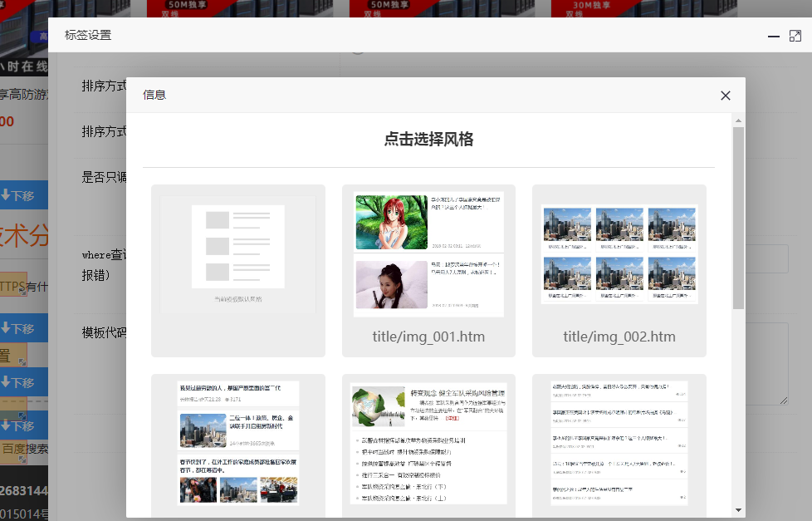This screenshot has width=812, height=521.
Task: Close the 信息 dialog with the X
Action: (725, 96)
